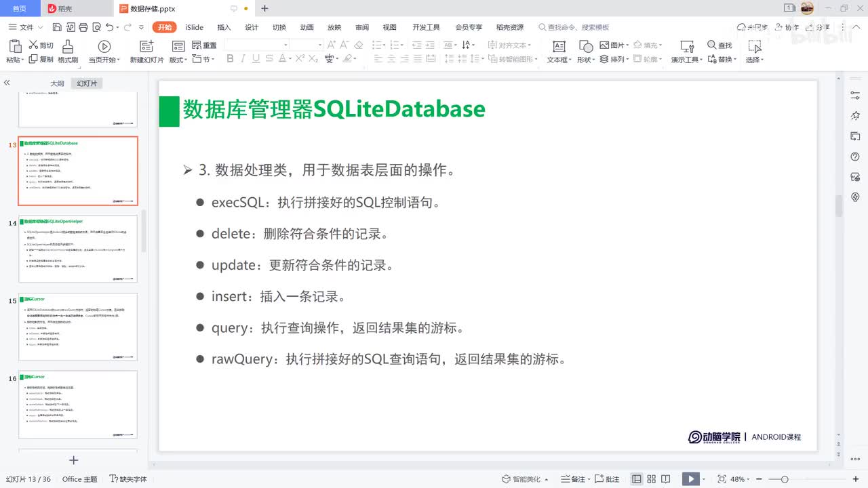Start slideshow from current slide (当页开始)
The height and width of the screenshot is (488, 868).
[104, 52]
